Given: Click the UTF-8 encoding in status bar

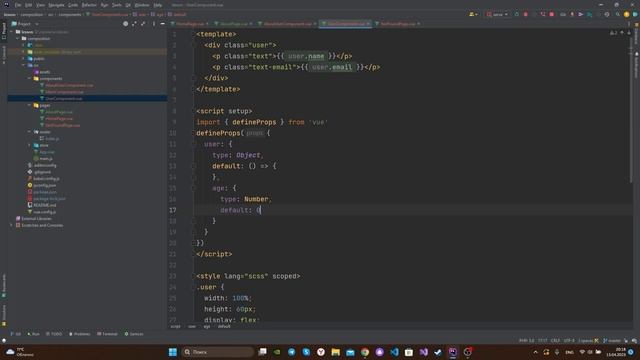Looking at the screenshot, I should 569,340.
